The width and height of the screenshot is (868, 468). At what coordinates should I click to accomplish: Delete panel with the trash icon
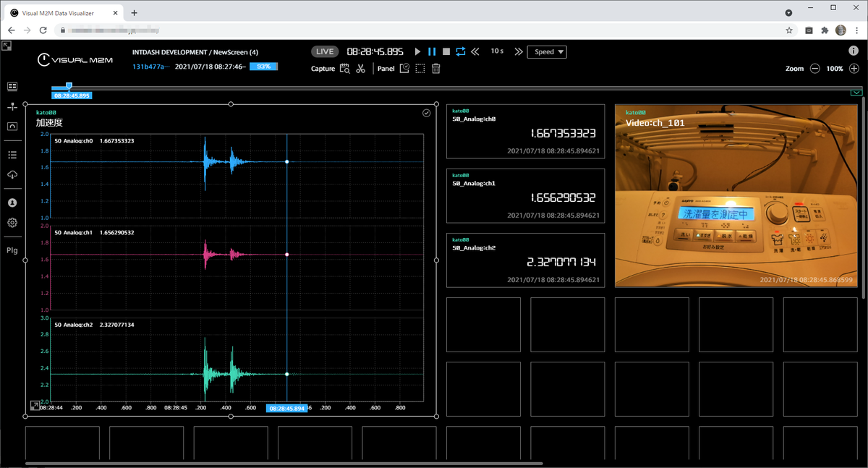click(436, 69)
